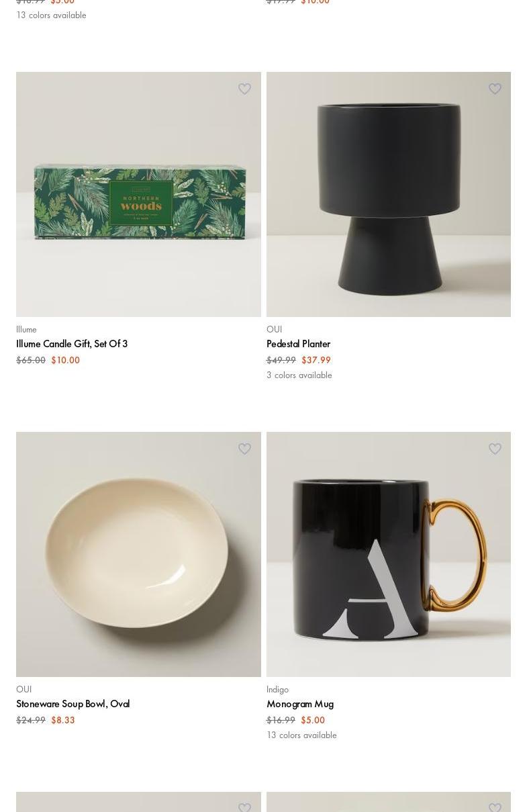The image size is (527, 812).
Task: Click OUI brand above Pedestal Planter
Action: pyautogui.click(x=274, y=329)
